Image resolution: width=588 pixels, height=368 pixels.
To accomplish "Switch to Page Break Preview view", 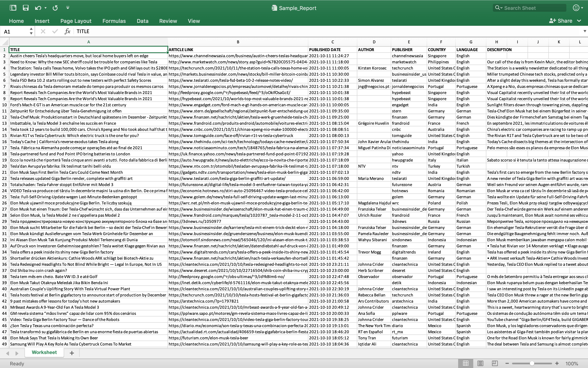I will click(x=495, y=363).
